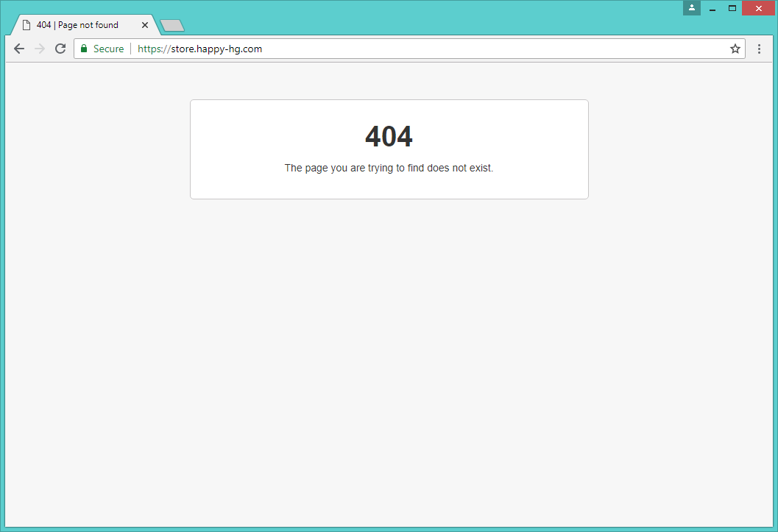The width and height of the screenshot is (778, 532).
Task: Close the browser window
Action: [758, 8]
